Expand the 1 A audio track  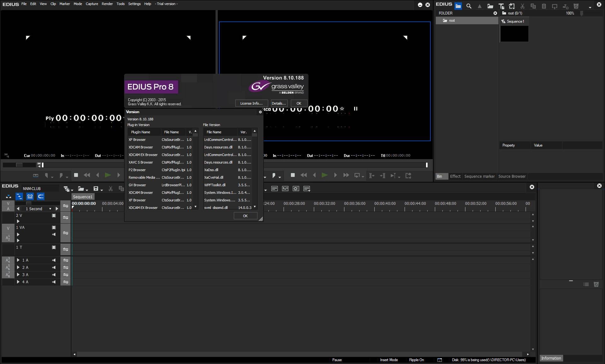[x=18, y=260]
